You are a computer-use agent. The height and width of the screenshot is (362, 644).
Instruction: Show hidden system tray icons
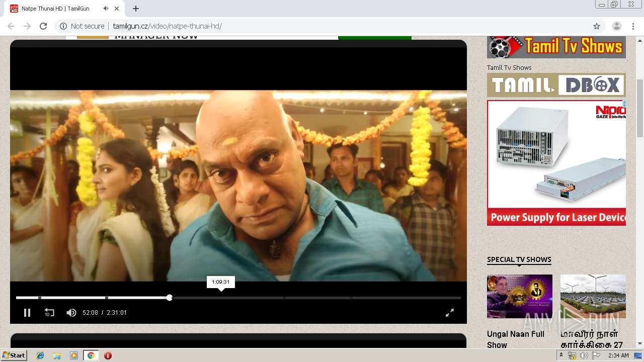tap(561, 355)
